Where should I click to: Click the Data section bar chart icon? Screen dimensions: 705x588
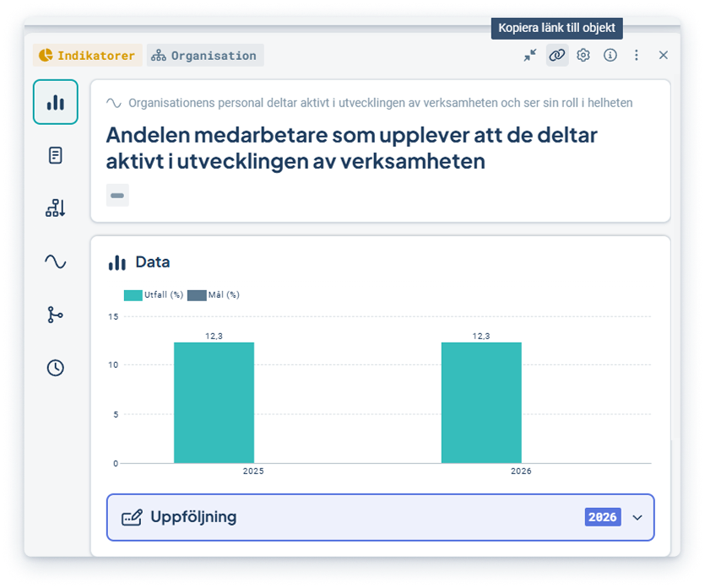[117, 262]
